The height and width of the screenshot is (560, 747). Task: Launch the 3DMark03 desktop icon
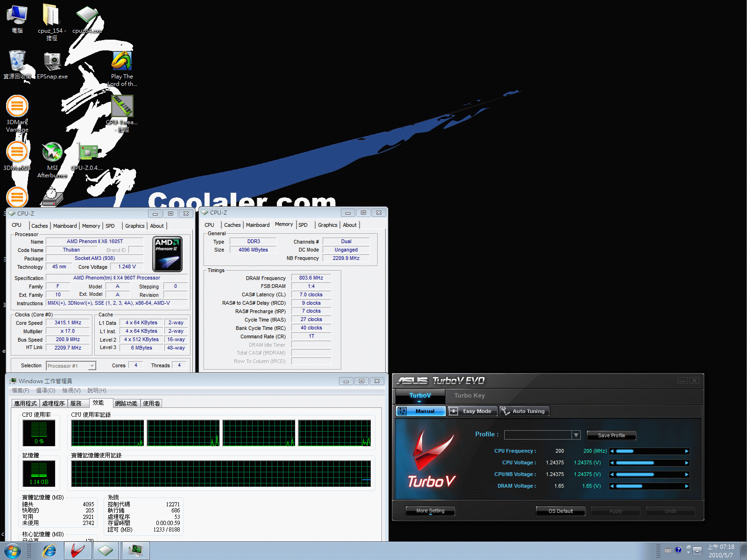point(17,155)
